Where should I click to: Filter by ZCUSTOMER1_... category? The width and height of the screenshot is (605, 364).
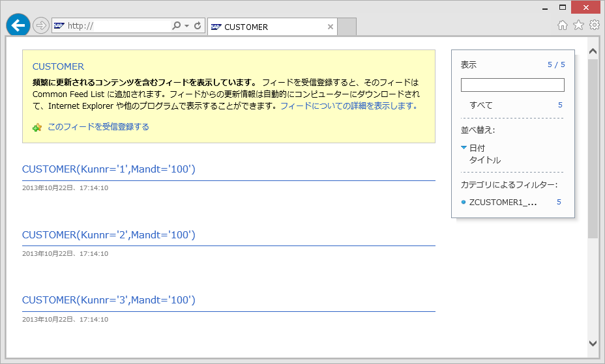[x=503, y=203]
